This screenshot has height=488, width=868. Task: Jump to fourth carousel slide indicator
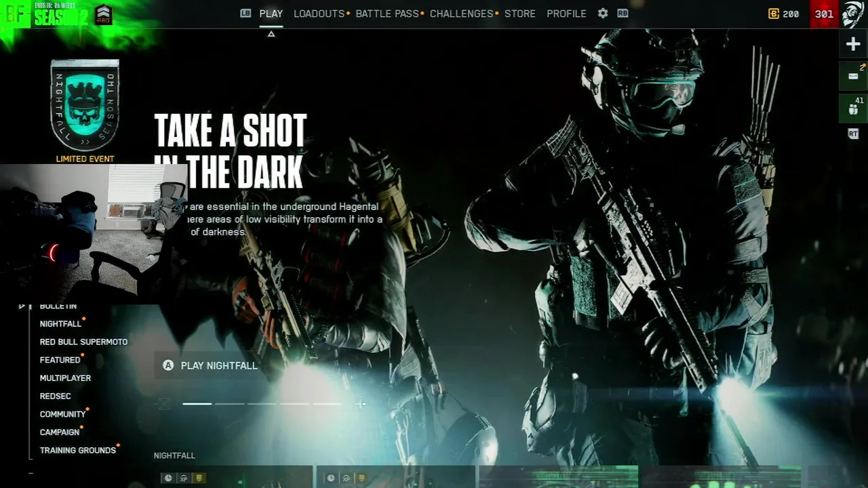[295, 404]
